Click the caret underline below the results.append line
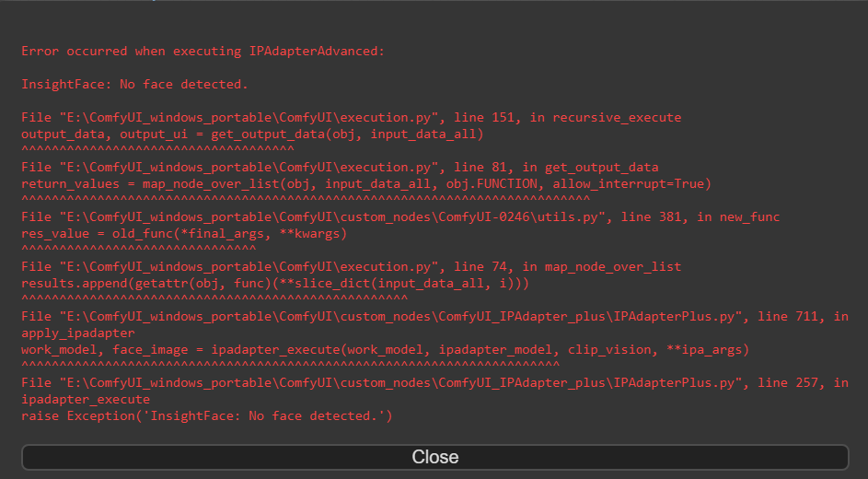This screenshot has height=479, width=868. 214,298
